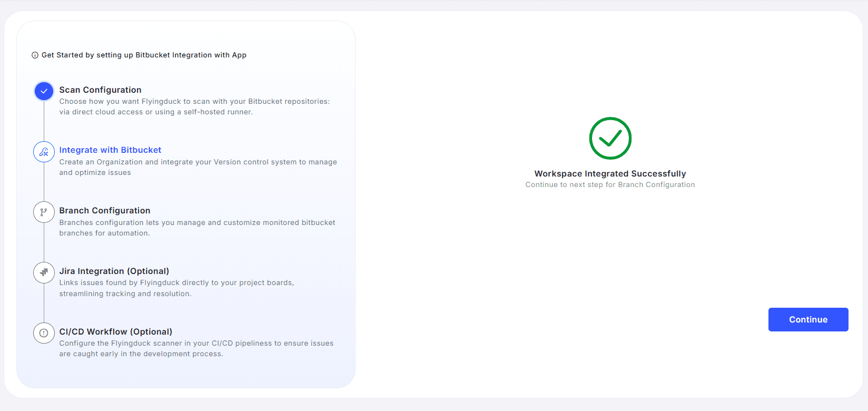Screen dimensions: 868x411
Task: Click the Workspace Integrated Successfully heading
Action: click(610, 174)
